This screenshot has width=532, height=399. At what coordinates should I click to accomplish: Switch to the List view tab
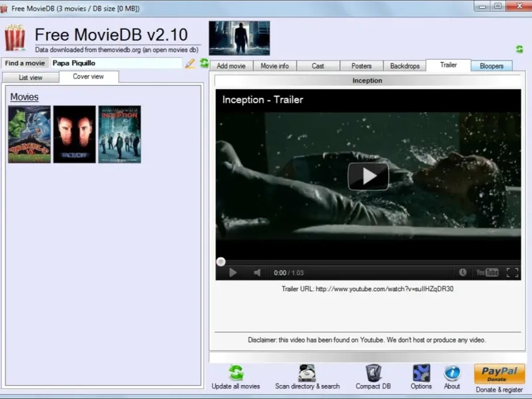31,77
